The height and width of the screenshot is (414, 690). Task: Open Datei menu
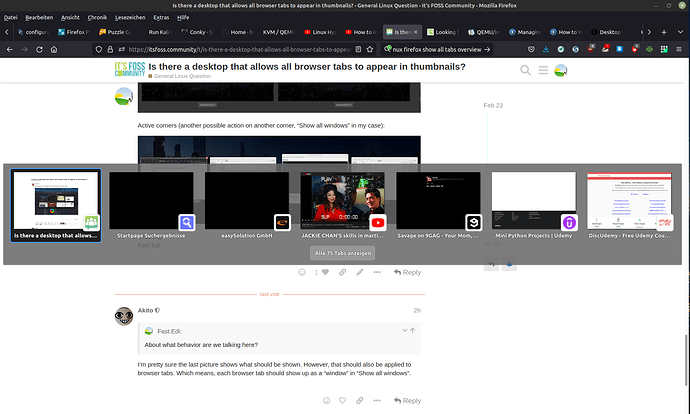[x=10, y=18]
